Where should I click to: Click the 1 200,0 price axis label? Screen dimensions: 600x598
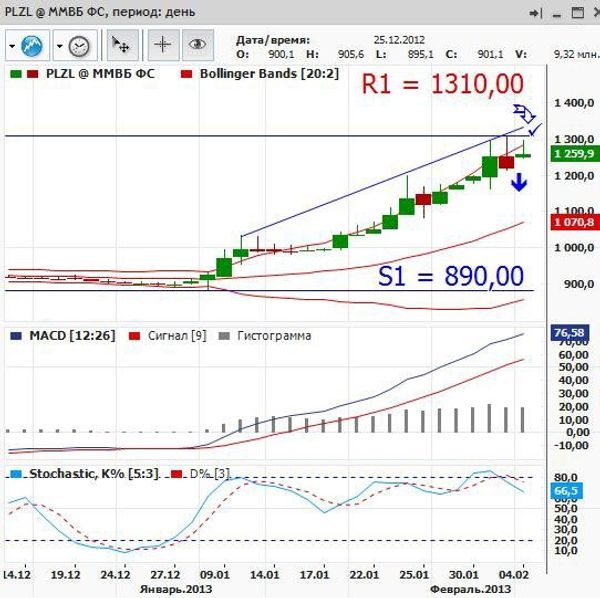[574, 176]
